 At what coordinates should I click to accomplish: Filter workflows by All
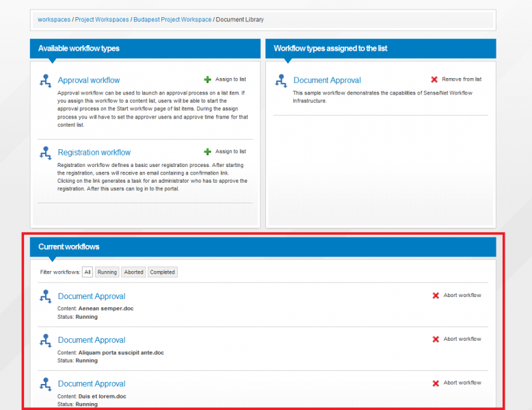pyautogui.click(x=88, y=272)
